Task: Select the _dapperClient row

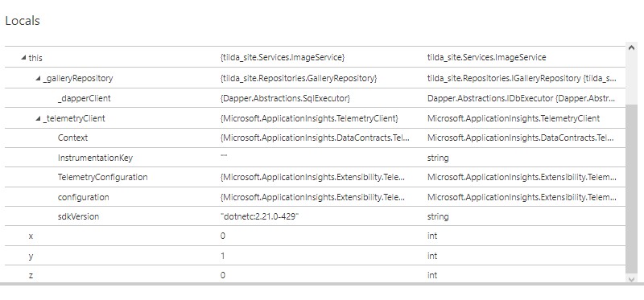Action: click(315, 98)
